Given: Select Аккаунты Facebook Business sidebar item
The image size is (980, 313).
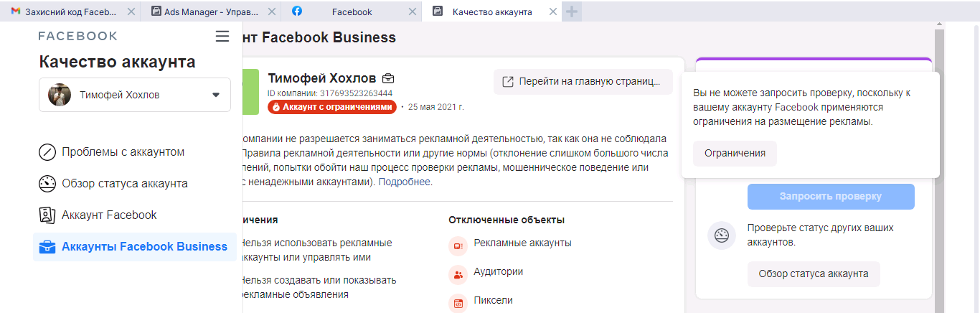Looking at the screenshot, I should click(x=135, y=246).
